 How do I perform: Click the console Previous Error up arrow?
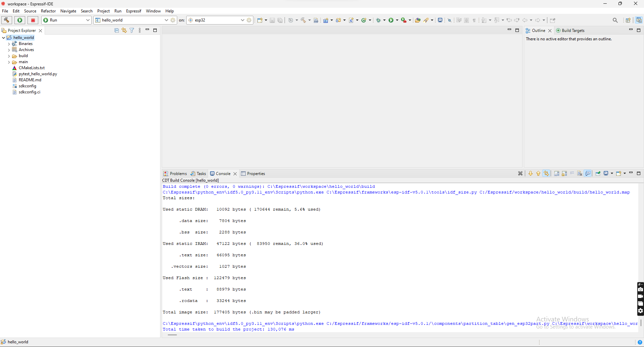(x=538, y=173)
